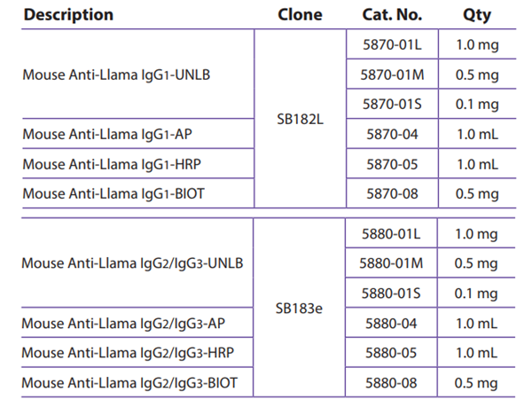Select Mouse Anti-Llama IgG1-HRP row
This screenshot has height=407, width=532.
104,164
